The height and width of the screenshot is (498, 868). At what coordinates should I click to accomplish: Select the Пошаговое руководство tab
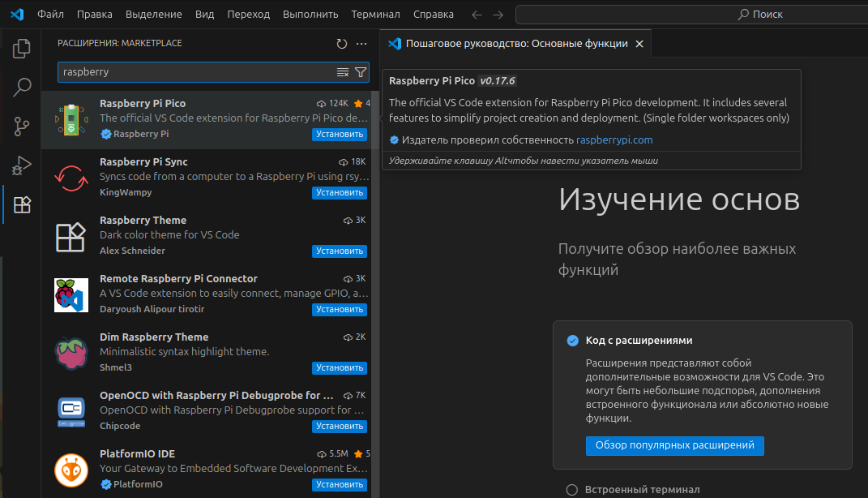(516, 44)
